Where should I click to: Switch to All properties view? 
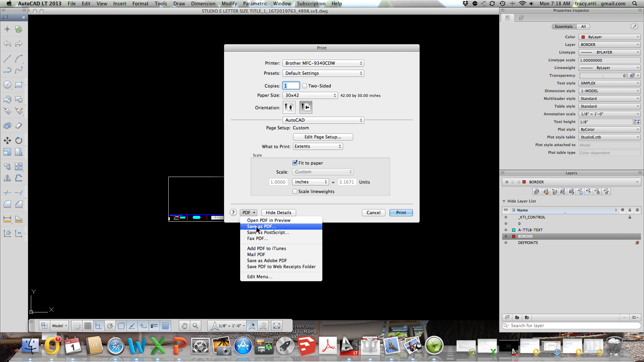coord(584,26)
